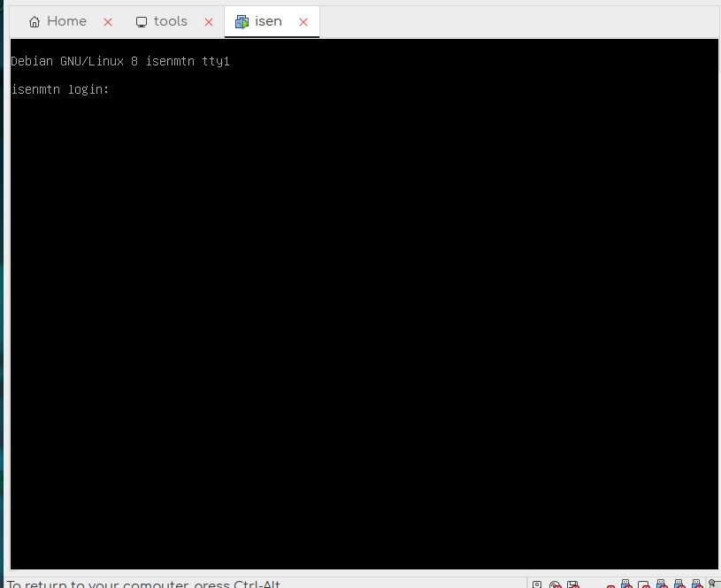Screen dimensions: 721x588
Task: Click the hard disk status icon
Action: pos(537,584)
